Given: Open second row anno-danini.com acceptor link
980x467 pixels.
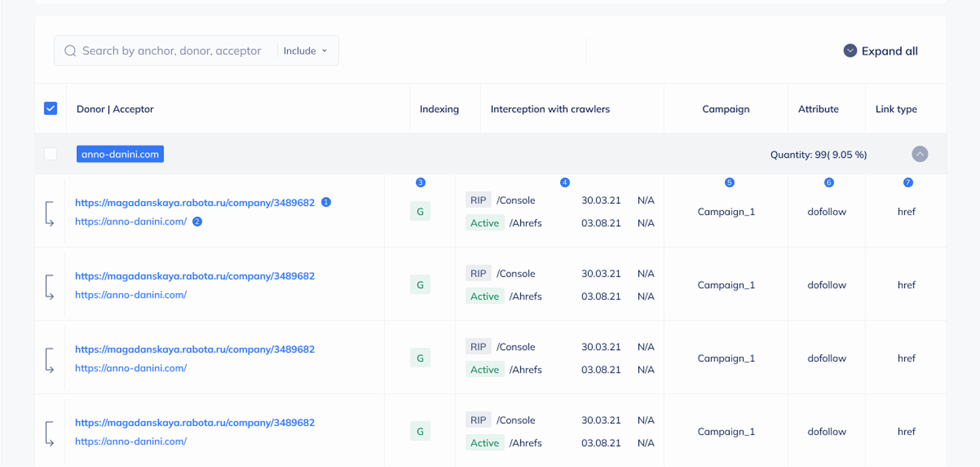Looking at the screenshot, I should [131, 295].
